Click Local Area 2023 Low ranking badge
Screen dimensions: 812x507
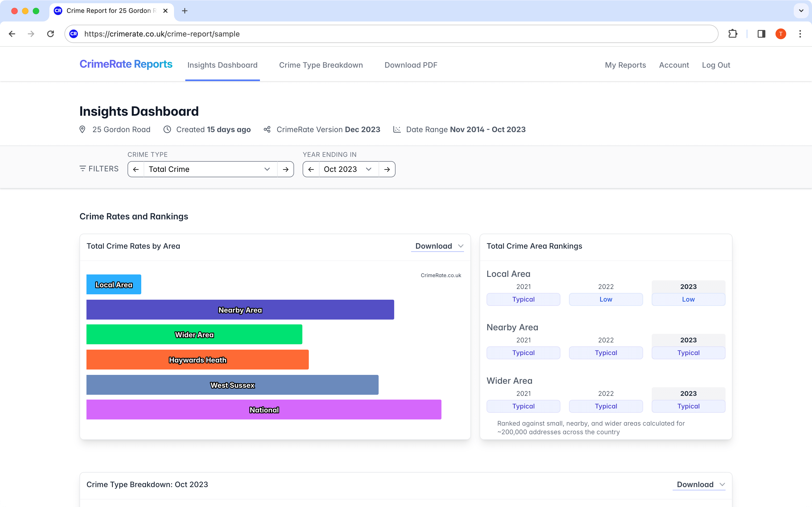[x=689, y=299]
